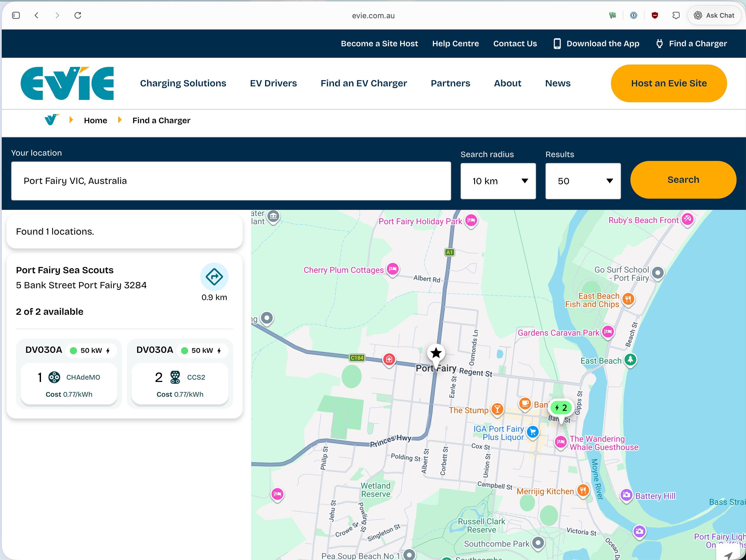Viewport: 746px width, 560px height.
Task: Click the Your location input field
Action: (231, 181)
